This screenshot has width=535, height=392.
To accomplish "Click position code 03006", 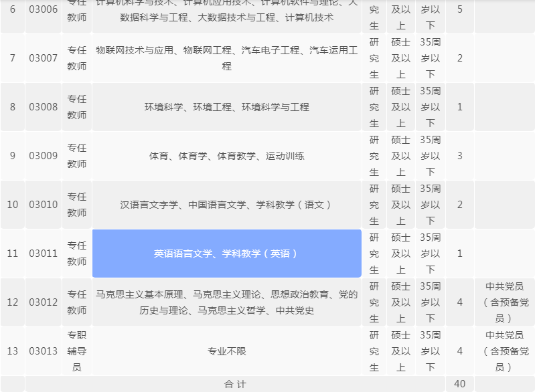I will point(44,9).
